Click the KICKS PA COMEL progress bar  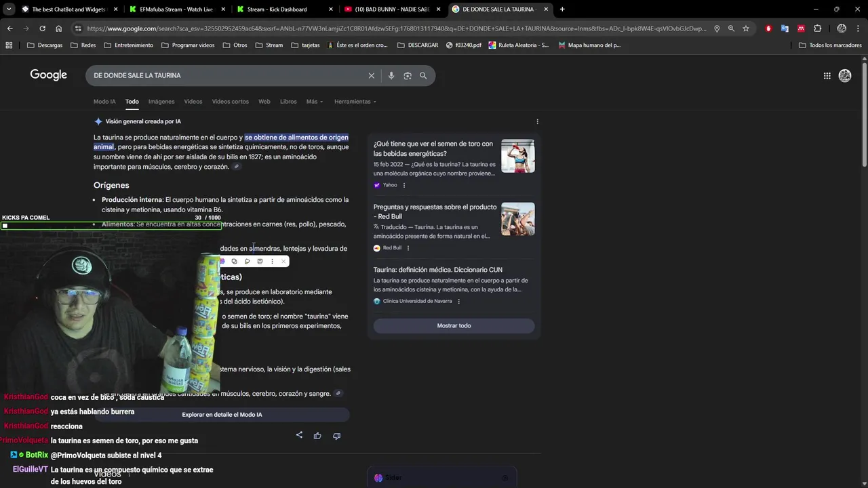point(111,226)
